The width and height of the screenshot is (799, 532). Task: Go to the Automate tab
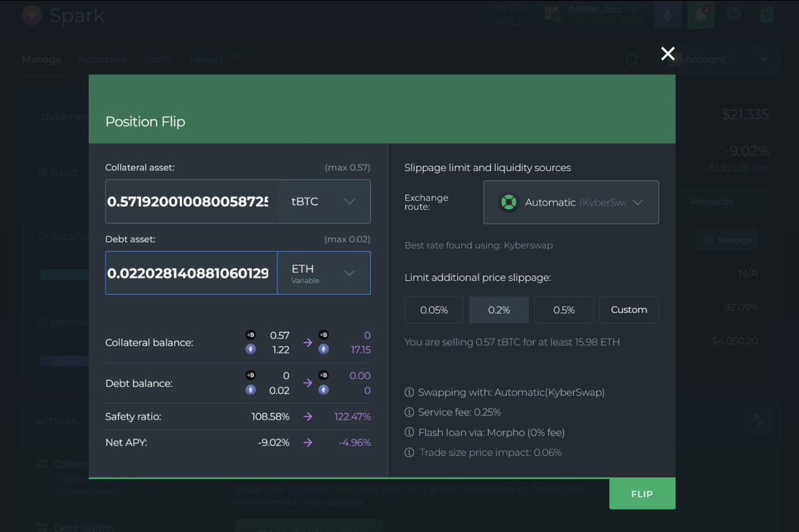[103, 59]
